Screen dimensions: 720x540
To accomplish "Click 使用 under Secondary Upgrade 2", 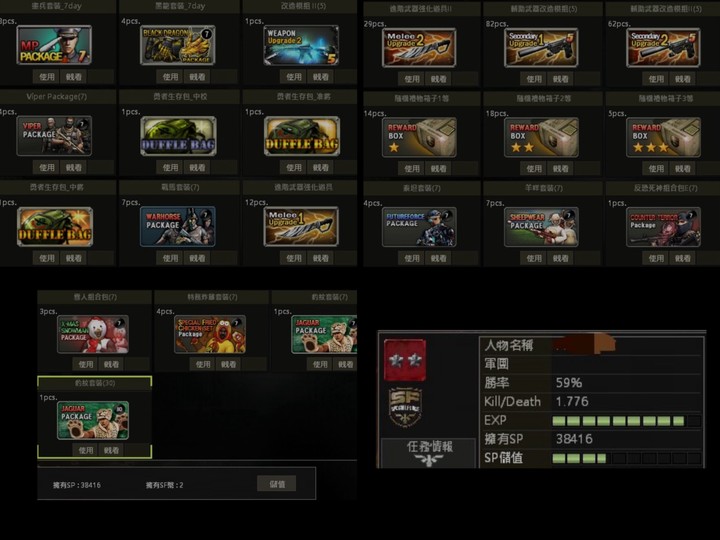I will click(x=656, y=79).
